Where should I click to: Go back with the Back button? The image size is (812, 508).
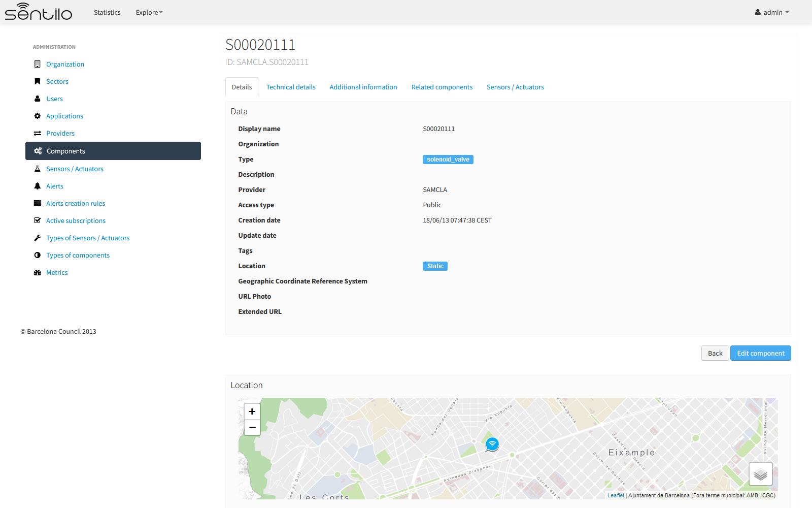tap(715, 353)
